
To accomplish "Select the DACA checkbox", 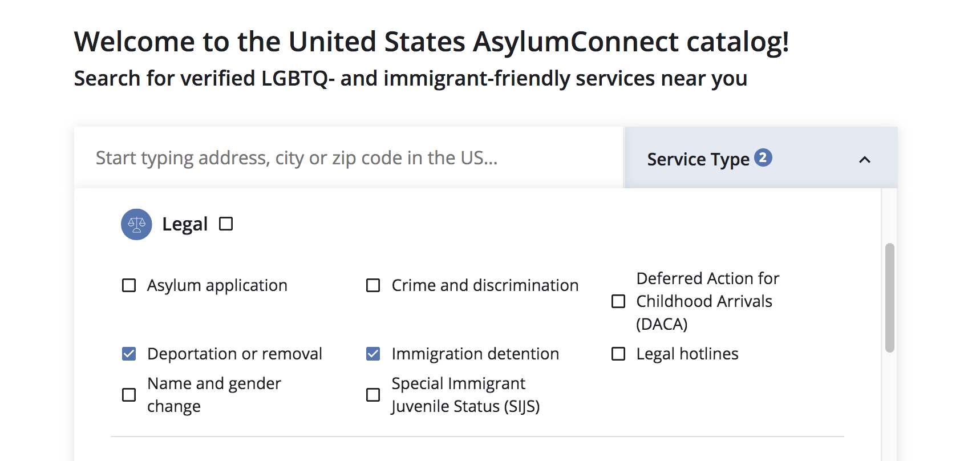I will [618, 301].
